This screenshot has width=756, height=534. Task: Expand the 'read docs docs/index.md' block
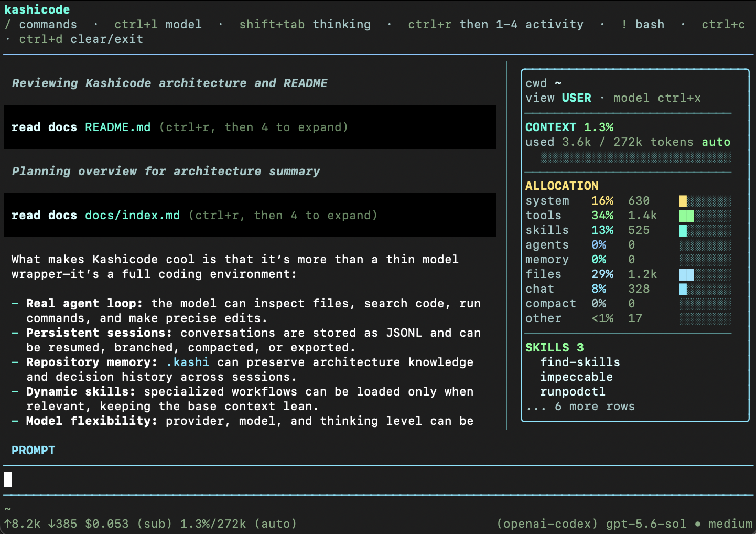click(x=250, y=215)
